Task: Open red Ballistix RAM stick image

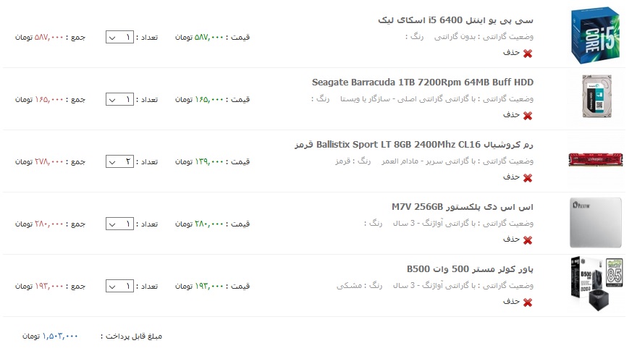Action: (x=596, y=160)
